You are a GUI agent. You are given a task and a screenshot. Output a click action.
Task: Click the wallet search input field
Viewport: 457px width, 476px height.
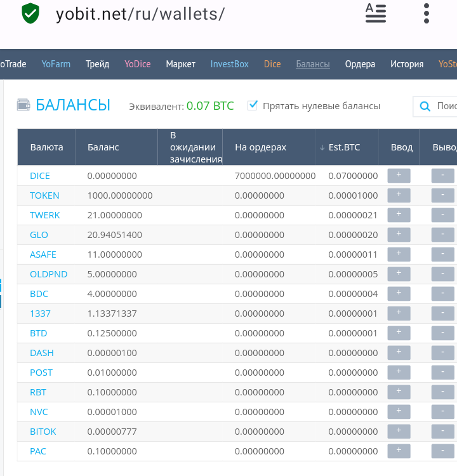(x=435, y=106)
